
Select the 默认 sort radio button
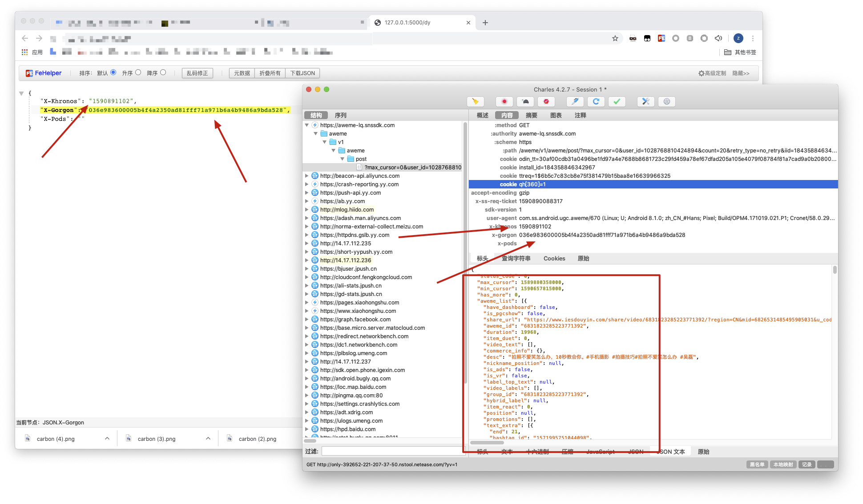click(113, 72)
